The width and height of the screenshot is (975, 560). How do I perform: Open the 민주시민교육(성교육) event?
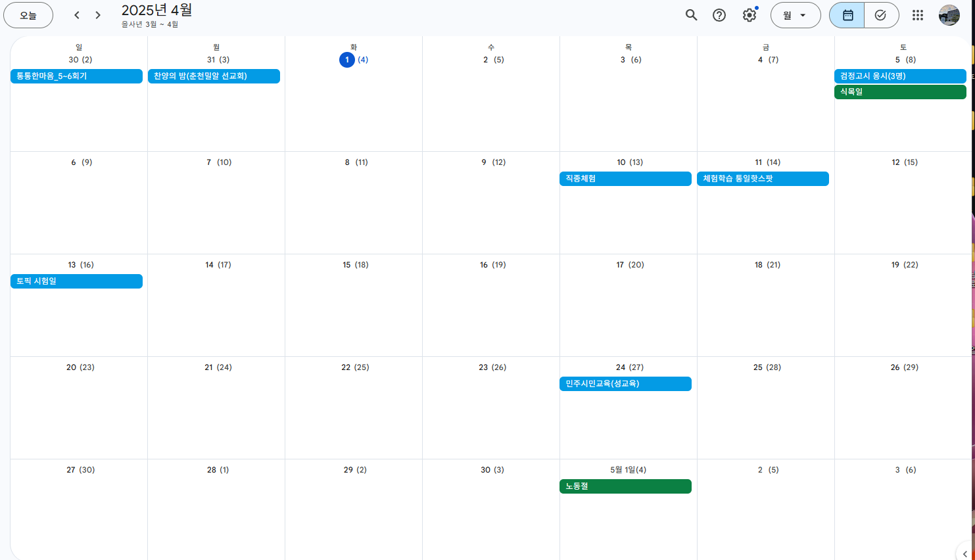pos(625,384)
